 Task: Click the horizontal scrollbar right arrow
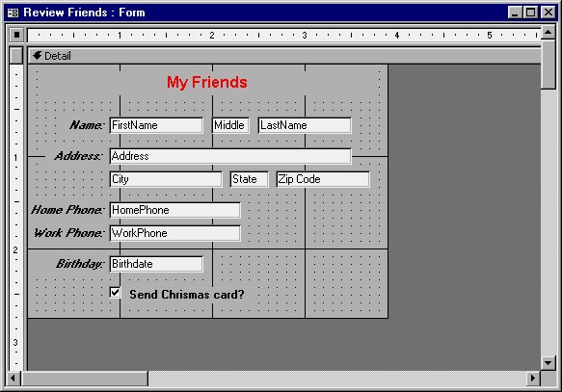click(533, 379)
